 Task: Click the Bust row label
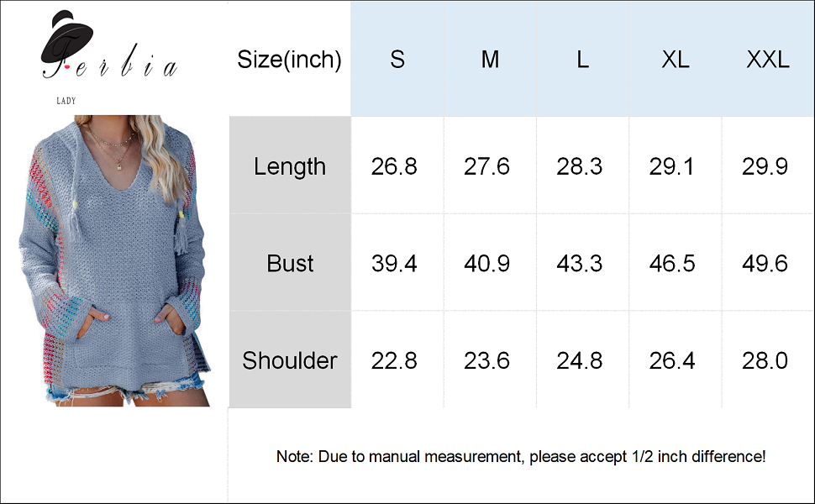tap(290, 263)
